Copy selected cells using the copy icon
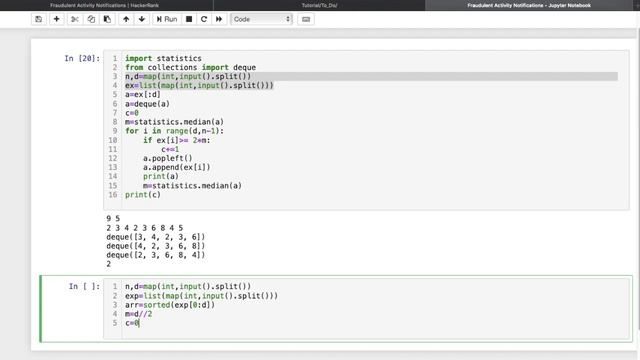 point(91,19)
